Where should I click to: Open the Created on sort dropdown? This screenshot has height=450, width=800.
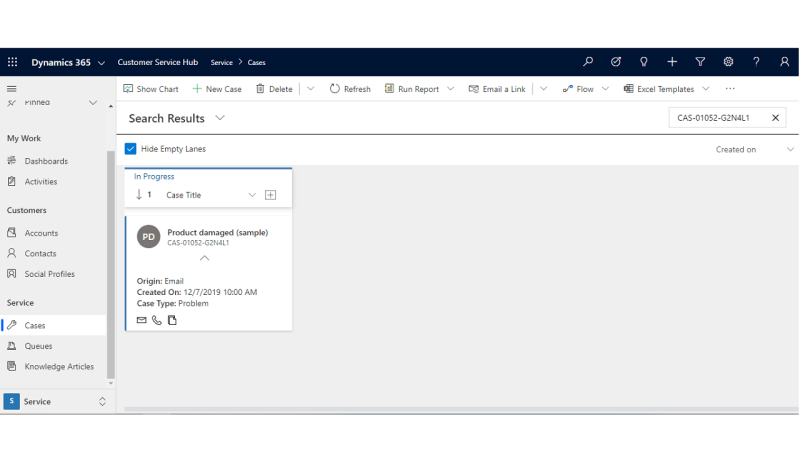(790, 149)
